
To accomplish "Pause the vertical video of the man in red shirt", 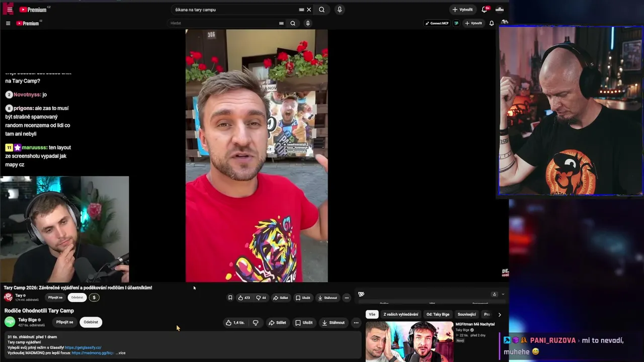I will pos(257,155).
